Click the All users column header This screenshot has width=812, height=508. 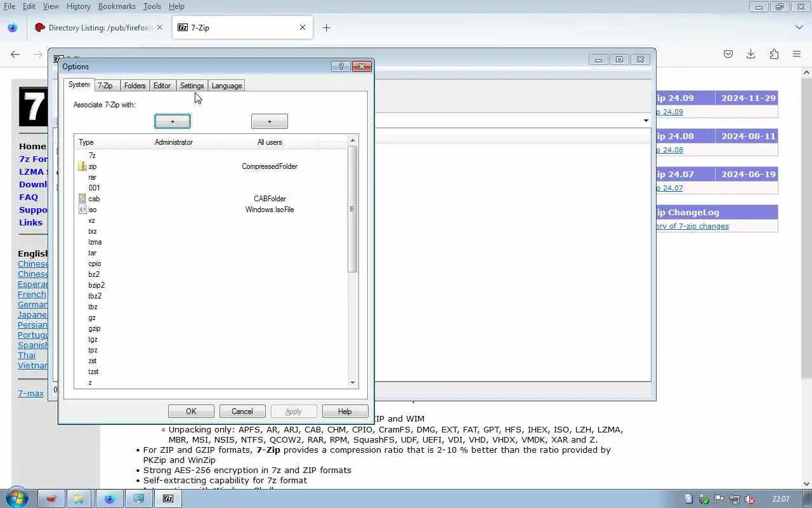[x=270, y=142]
